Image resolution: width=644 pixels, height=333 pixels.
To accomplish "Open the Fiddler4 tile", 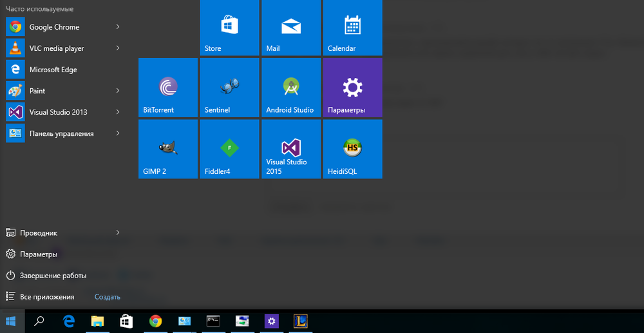I will pyautogui.click(x=229, y=149).
